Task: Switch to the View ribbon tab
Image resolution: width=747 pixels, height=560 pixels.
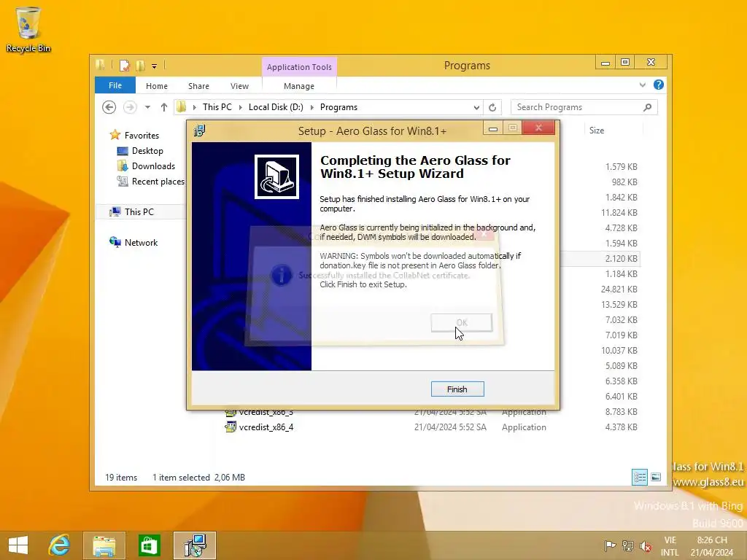Action: (x=239, y=86)
